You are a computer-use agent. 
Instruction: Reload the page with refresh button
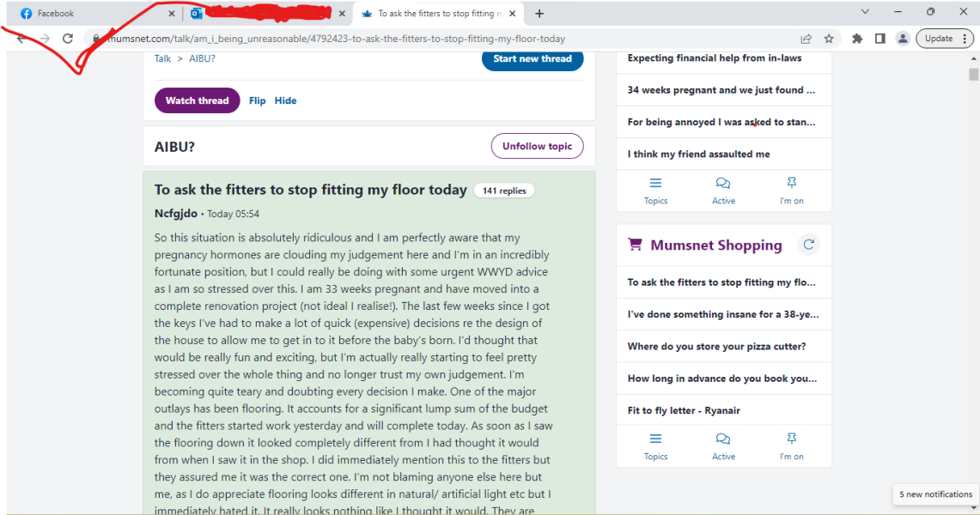click(68, 39)
